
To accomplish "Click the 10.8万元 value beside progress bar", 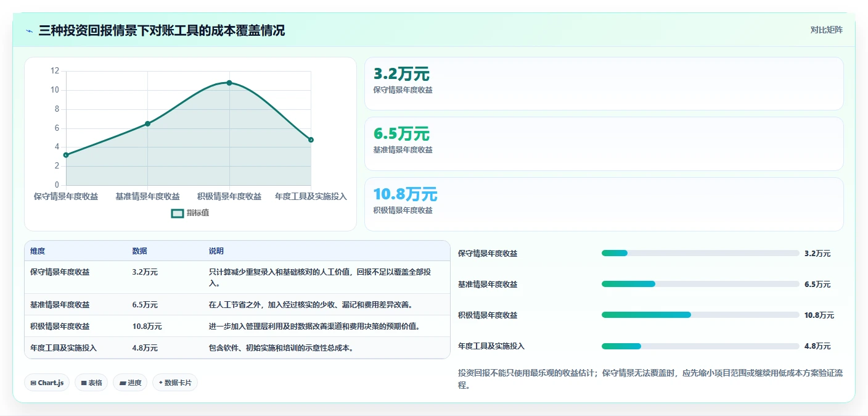I will coord(819,315).
